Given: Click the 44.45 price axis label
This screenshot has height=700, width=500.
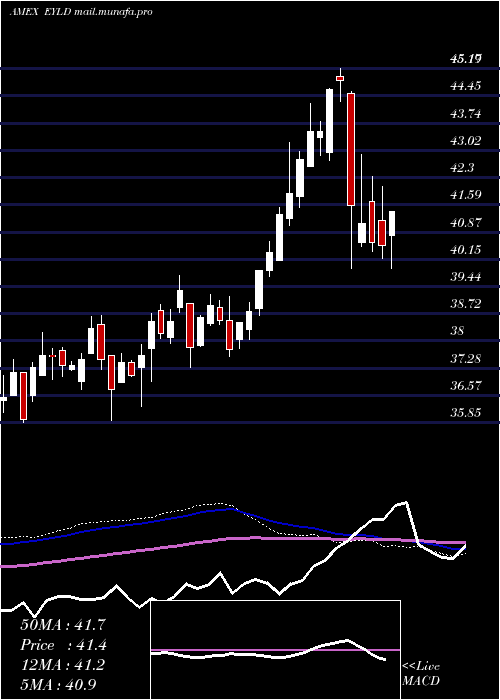Looking at the screenshot, I should pyautogui.click(x=465, y=86).
